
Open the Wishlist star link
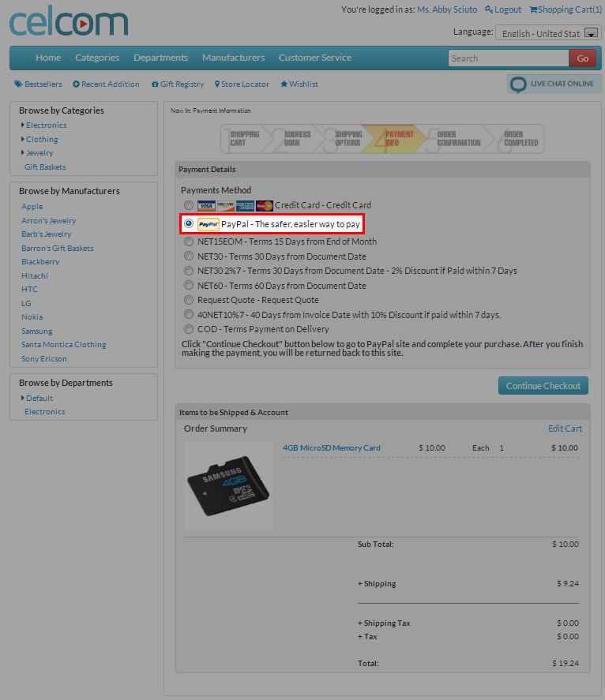(284, 84)
